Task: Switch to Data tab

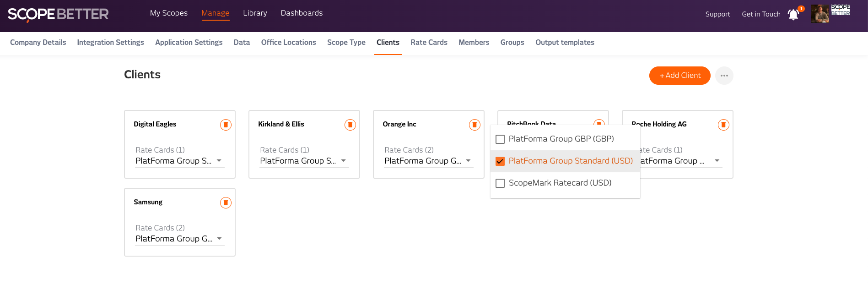Action: pyautogui.click(x=242, y=43)
